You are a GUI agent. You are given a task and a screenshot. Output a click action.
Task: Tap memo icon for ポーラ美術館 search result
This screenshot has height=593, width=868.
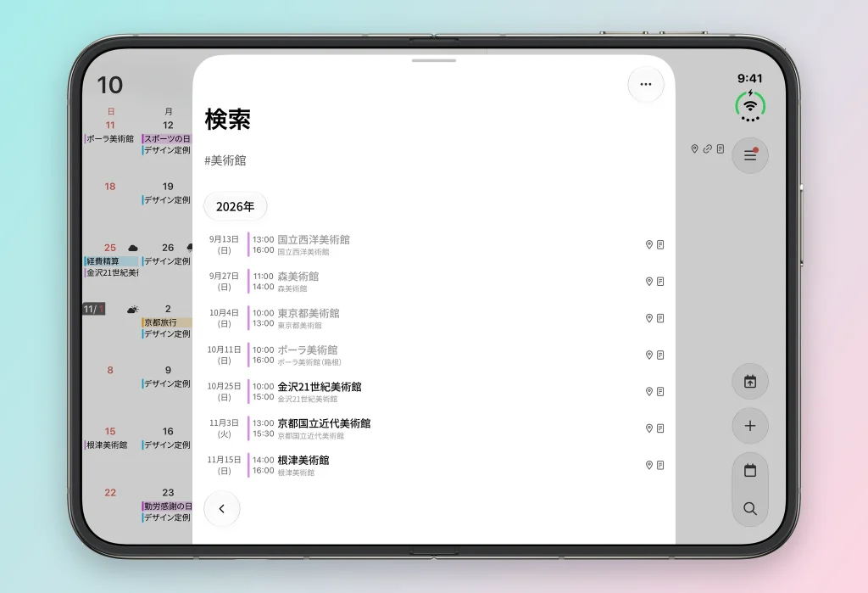[660, 355]
